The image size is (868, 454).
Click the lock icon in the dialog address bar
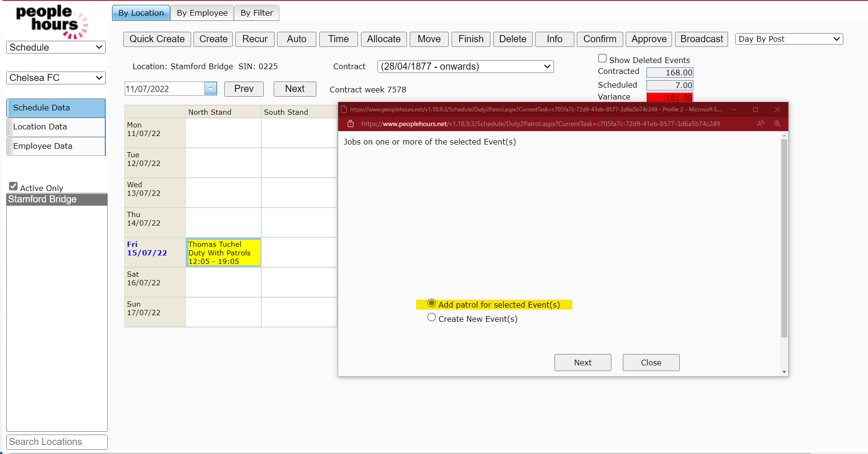[x=351, y=124]
